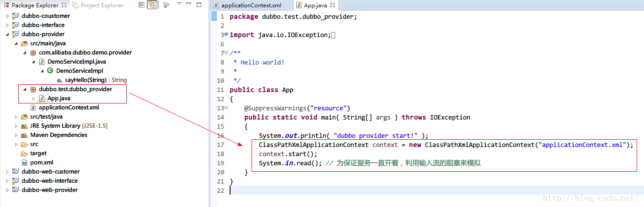Close the Package Explorer tab
This screenshot has height=207, width=644.
pos(64,5)
